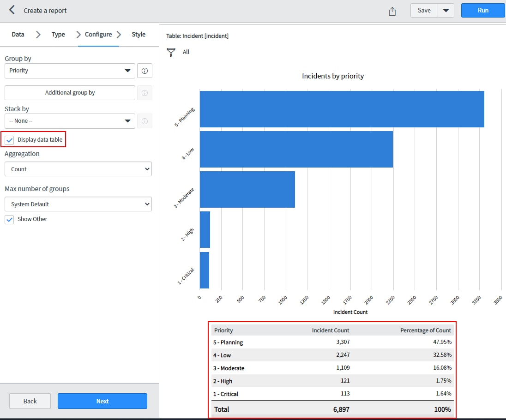Open the Aggregation Count dropdown
This screenshot has width=506, height=420.
pos(78,169)
